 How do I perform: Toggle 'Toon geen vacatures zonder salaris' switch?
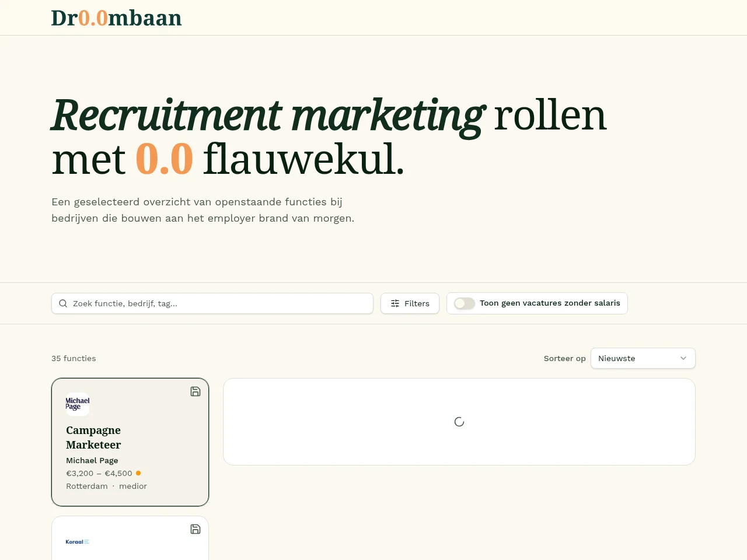(x=465, y=303)
